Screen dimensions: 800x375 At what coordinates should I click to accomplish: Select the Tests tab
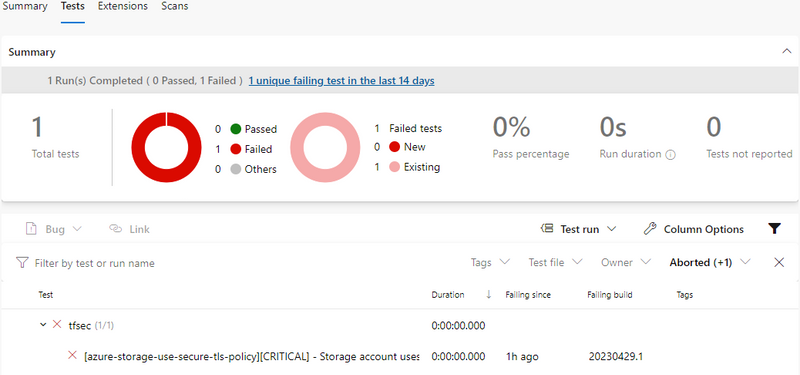pos(72,7)
